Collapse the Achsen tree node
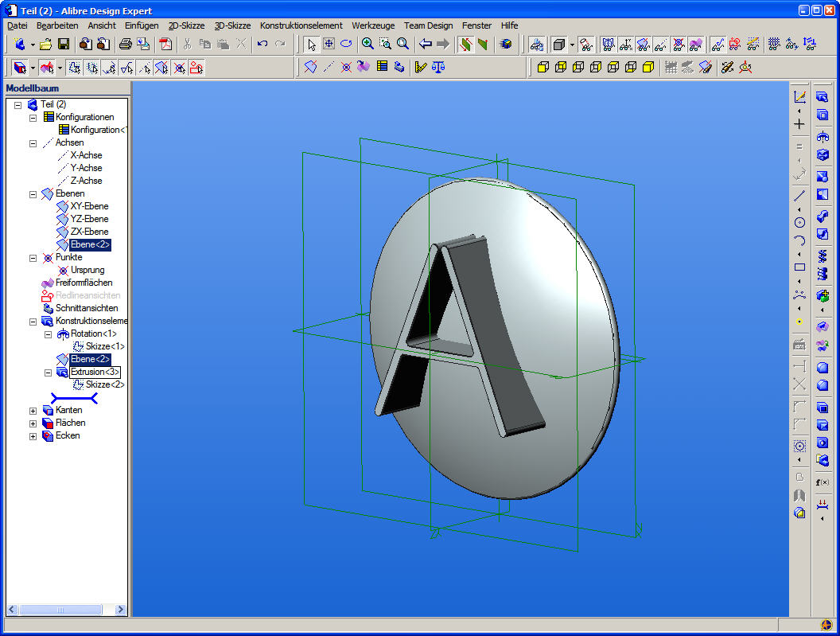Screen dimensions: 840x636 [x=33, y=143]
